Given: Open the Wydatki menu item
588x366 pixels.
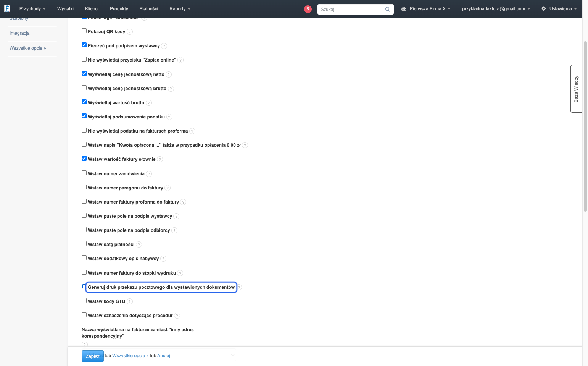Looking at the screenshot, I should point(65,9).
